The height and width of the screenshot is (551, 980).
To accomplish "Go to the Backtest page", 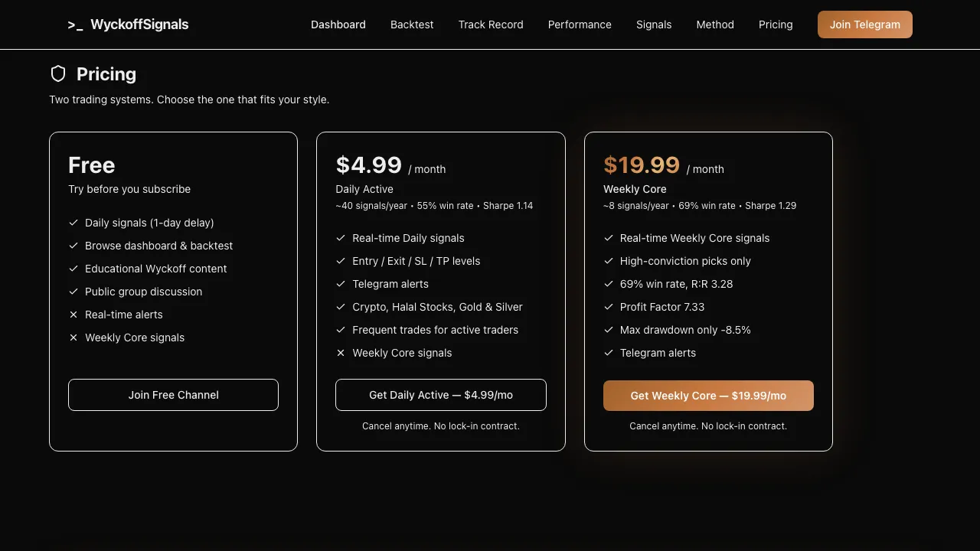I will (412, 24).
